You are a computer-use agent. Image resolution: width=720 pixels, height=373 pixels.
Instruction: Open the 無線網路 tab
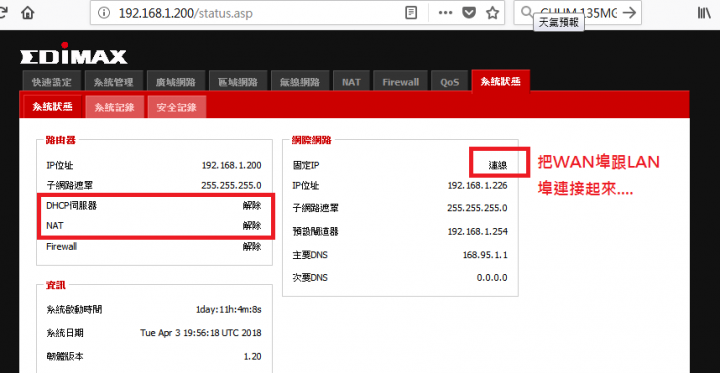(x=299, y=82)
